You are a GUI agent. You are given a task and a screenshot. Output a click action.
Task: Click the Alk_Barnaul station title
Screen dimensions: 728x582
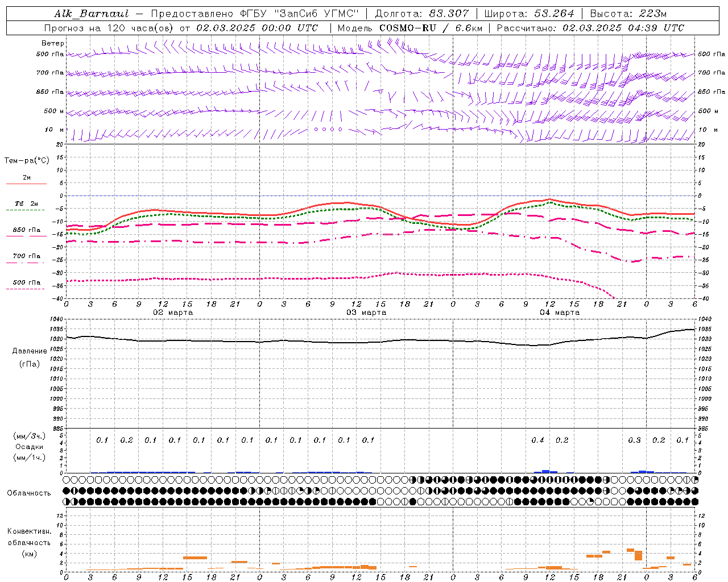(x=91, y=14)
